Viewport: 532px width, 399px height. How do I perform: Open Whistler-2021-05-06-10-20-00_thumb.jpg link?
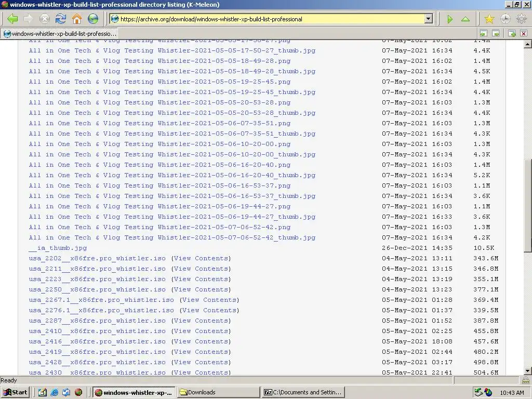[x=172, y=154]
